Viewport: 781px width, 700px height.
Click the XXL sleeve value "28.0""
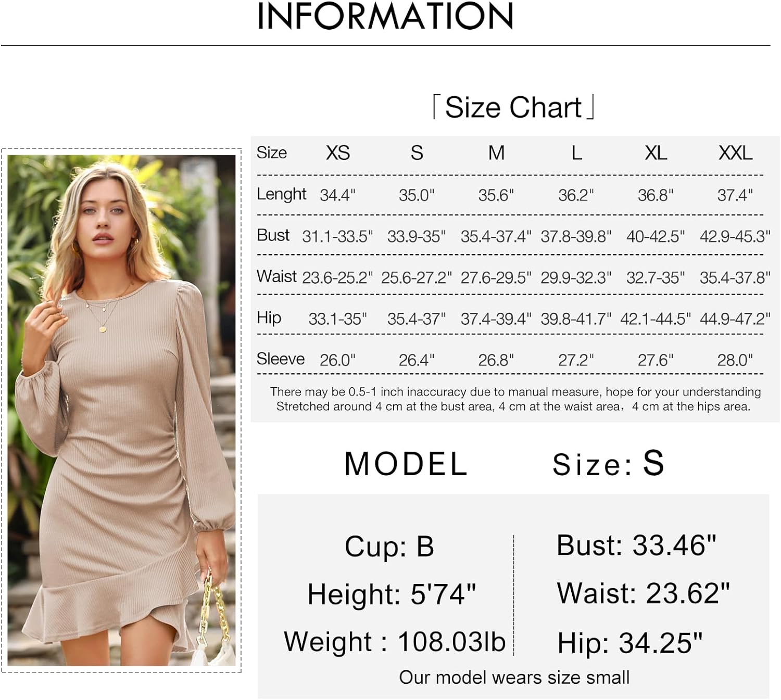(735, 360)
